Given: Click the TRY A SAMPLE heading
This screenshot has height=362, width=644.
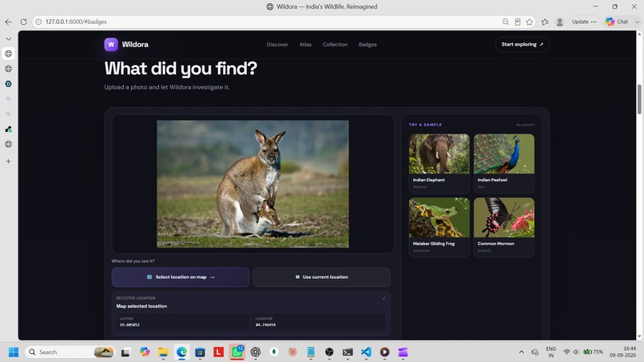Looking at the screenshot, I should (x=425, y=125).
